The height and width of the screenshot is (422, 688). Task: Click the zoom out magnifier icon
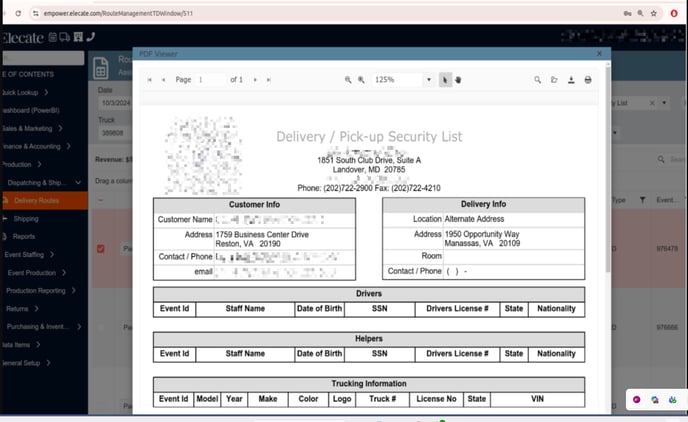[x=348, y=79]
